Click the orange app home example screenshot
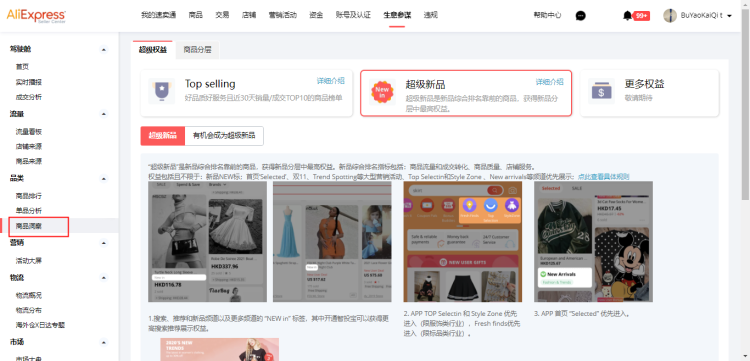 pos(463,241)
